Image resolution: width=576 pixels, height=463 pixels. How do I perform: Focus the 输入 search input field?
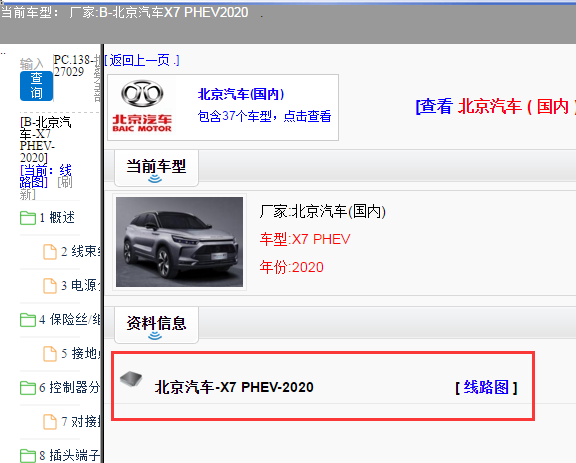coord(32,64)
